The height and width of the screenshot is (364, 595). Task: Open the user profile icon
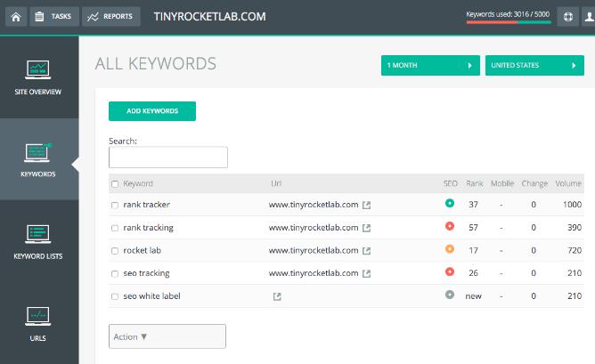coord(590,17)
